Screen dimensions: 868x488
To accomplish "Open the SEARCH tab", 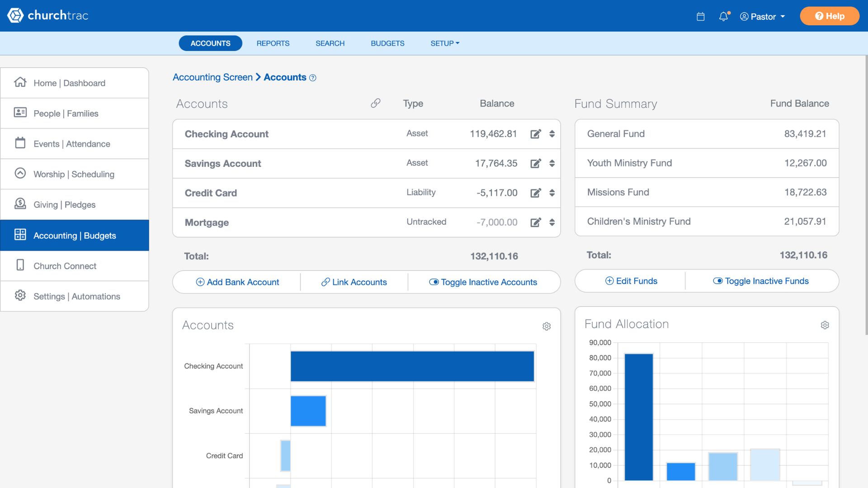I will tap(330, 43).
